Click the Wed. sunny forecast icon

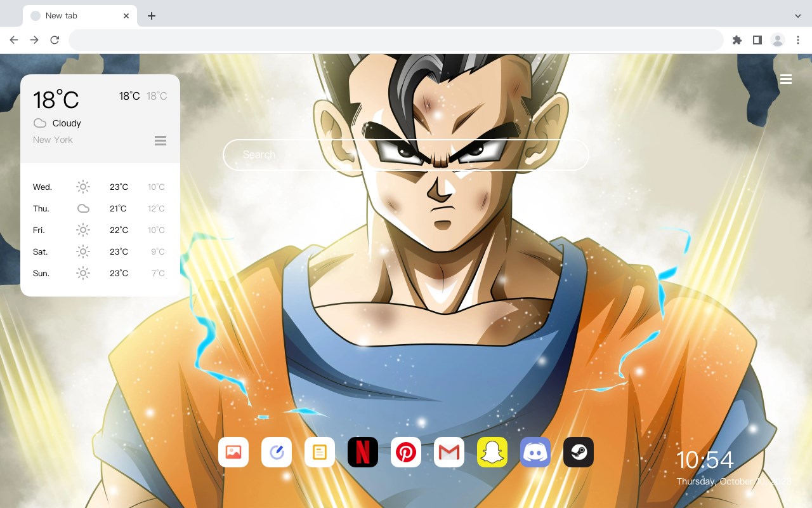click(83, 187)
